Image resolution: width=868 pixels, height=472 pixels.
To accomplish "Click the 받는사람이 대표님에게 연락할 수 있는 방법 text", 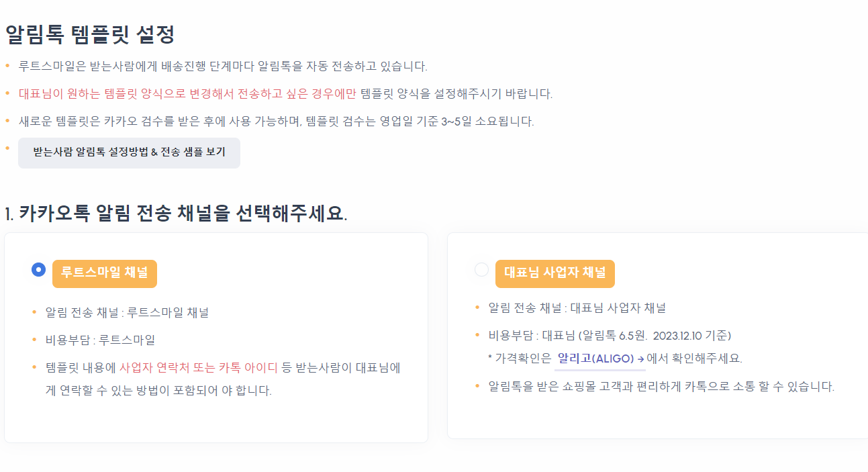I will pos(158,390).
